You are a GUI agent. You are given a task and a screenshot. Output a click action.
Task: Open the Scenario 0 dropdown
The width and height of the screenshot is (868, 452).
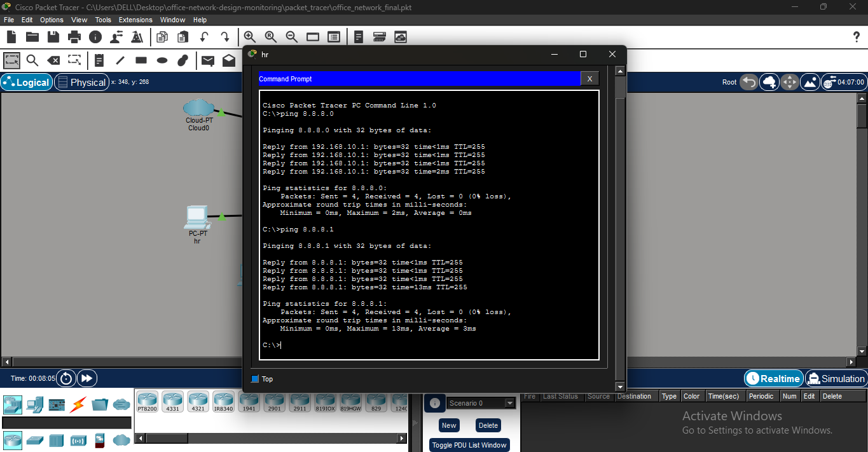[481, 403]
